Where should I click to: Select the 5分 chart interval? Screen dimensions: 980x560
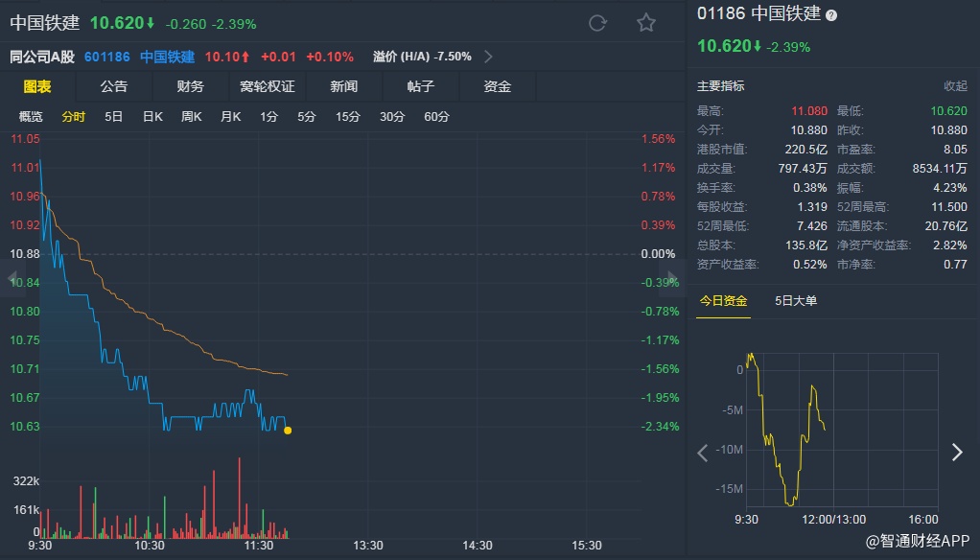click(306, 117)
